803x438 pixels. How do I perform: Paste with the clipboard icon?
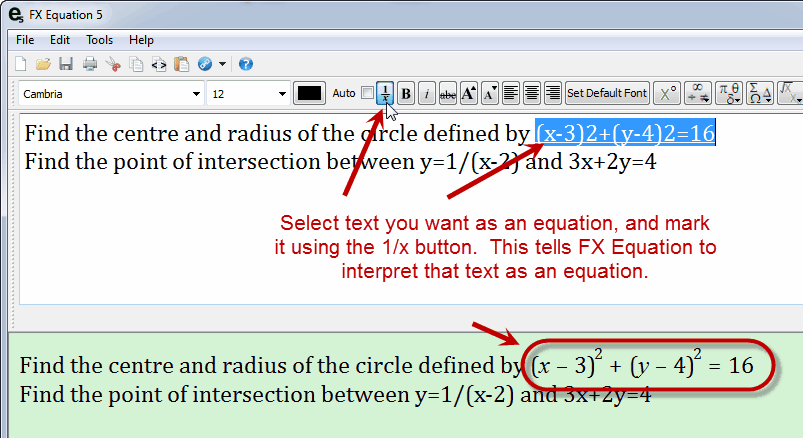click(x=182, y=64)
